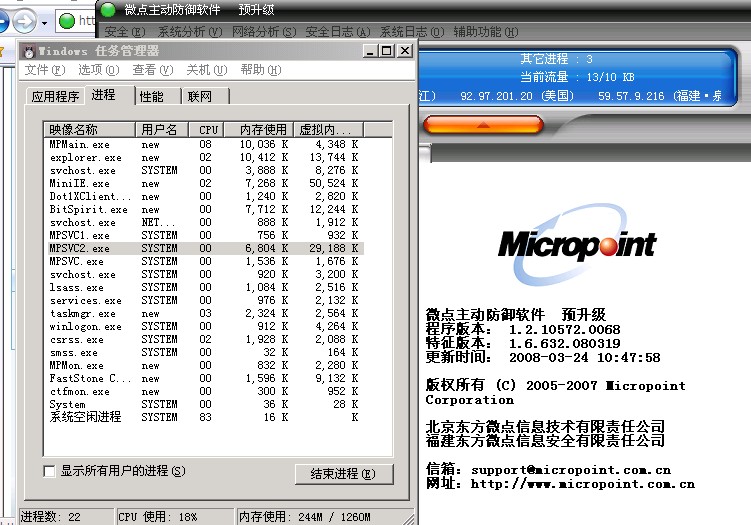Select the MPSVC1.exe process row
751x525 pixels.
(205, 235)
